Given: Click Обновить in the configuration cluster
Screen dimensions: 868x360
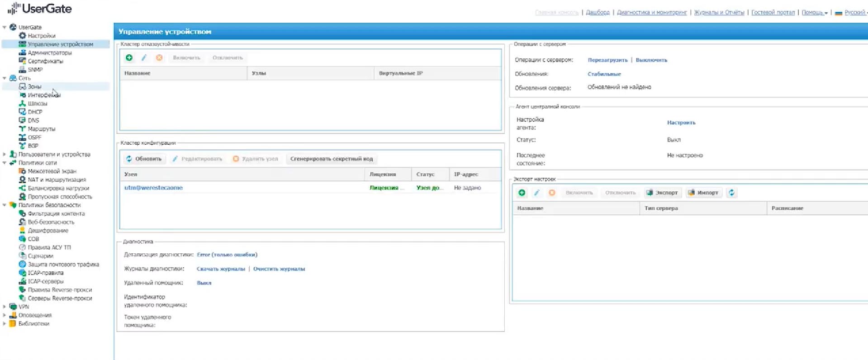Looking at the screenshot, I should click(144, 159).
